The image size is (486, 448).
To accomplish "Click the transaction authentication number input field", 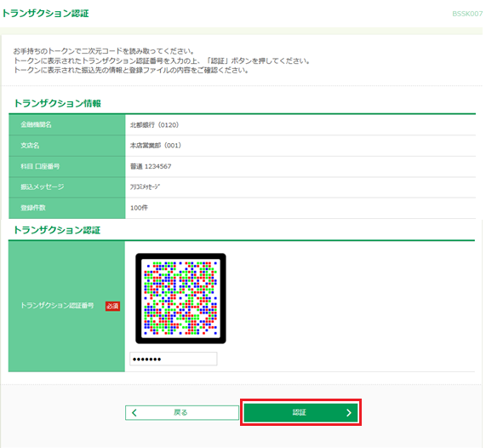I will 174,359.
